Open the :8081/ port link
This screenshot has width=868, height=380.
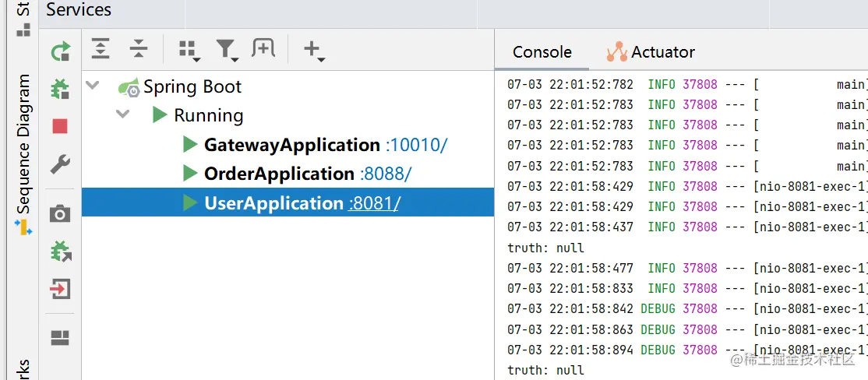[374, 203]
